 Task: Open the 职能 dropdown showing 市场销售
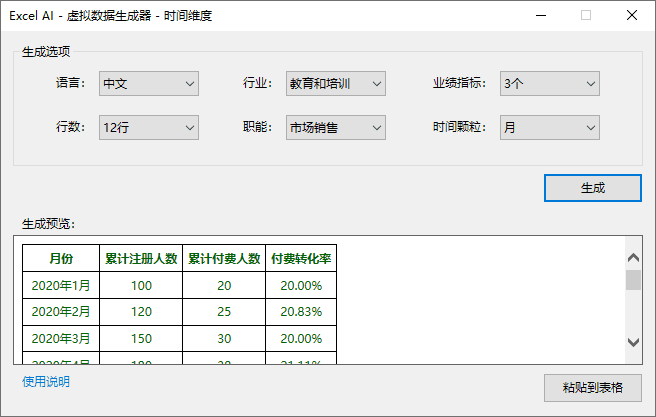(x=335, y=128)
